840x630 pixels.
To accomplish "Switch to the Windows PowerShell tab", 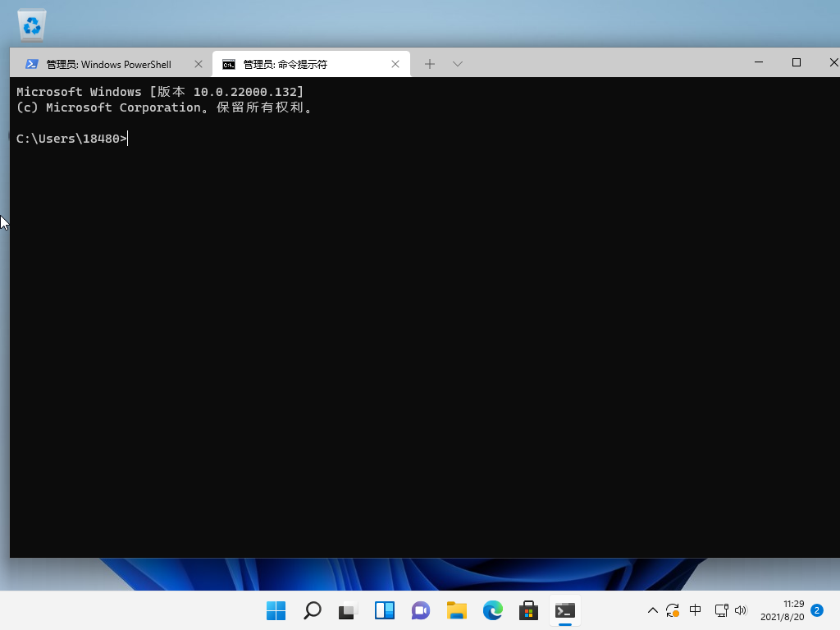I will click(108, 64).
